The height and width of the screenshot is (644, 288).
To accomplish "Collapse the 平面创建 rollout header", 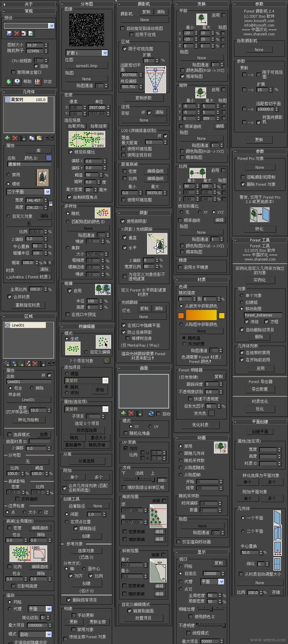I will point(260,422).
